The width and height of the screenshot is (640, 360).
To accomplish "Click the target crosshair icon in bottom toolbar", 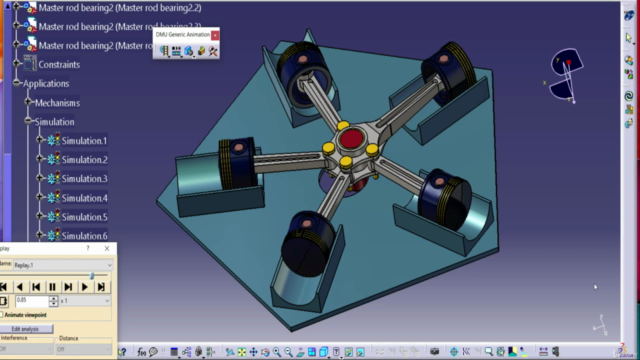I will coord(454,351).
